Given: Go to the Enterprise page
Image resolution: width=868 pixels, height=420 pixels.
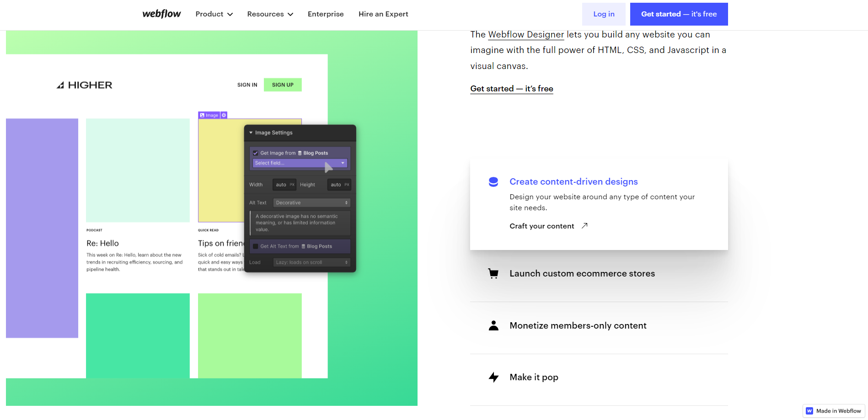Looking at the screenshot, I should coord(326,14).
